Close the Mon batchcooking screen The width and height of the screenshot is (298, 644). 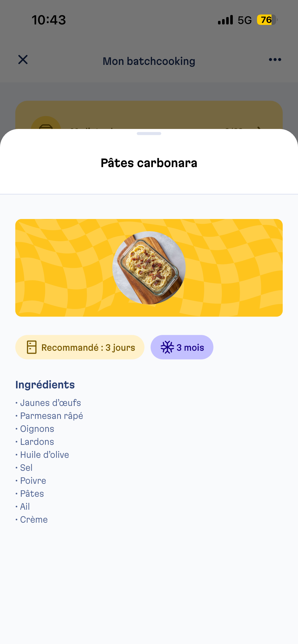(23, 60)
